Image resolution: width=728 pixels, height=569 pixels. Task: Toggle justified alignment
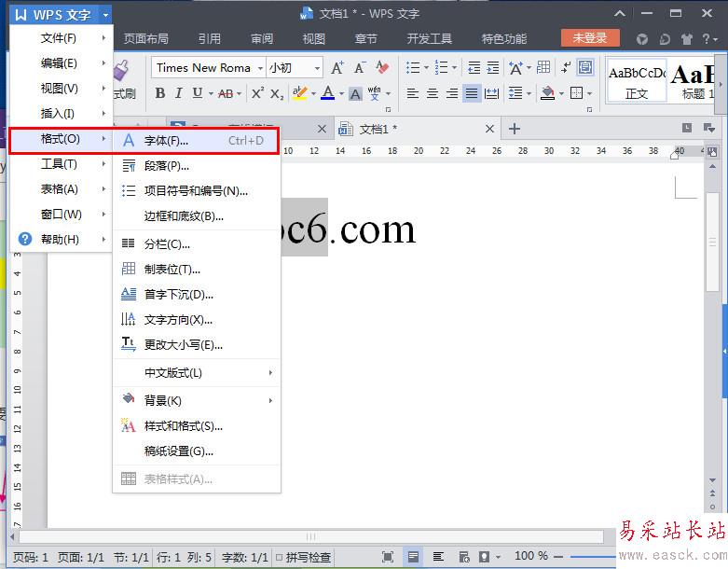[x=472, y=94]
